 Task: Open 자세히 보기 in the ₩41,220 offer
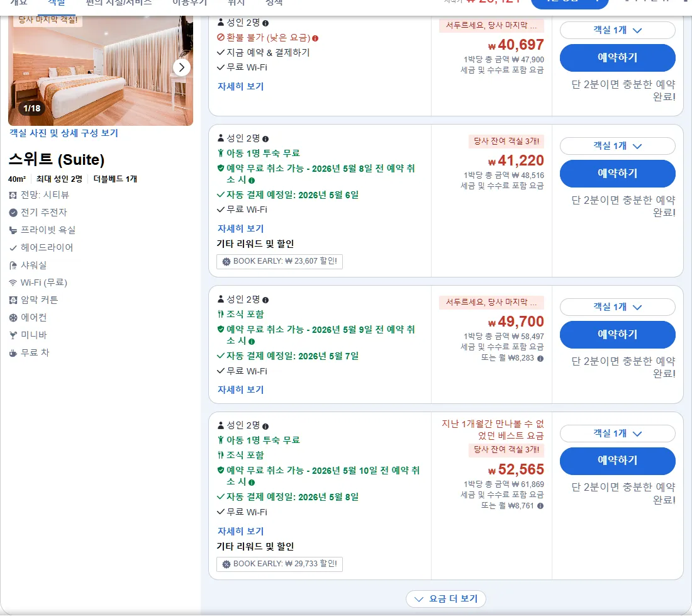click(x=240, y=228)
